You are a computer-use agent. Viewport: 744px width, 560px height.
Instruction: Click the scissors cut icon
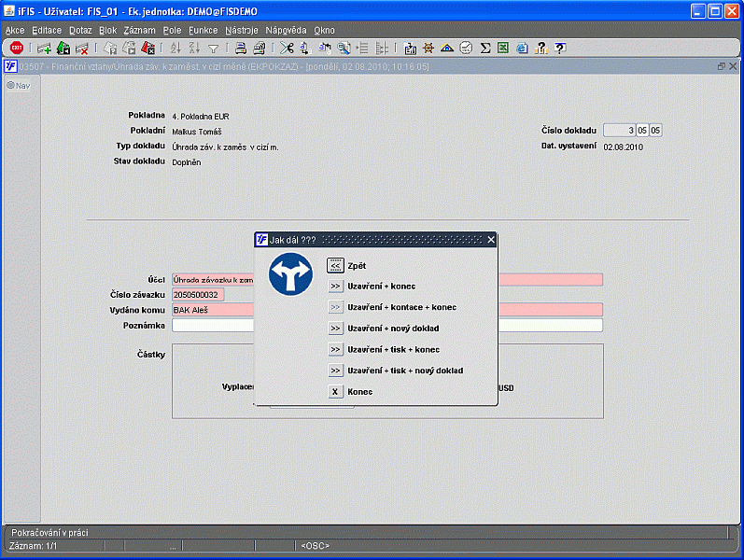tap(287, 48)
